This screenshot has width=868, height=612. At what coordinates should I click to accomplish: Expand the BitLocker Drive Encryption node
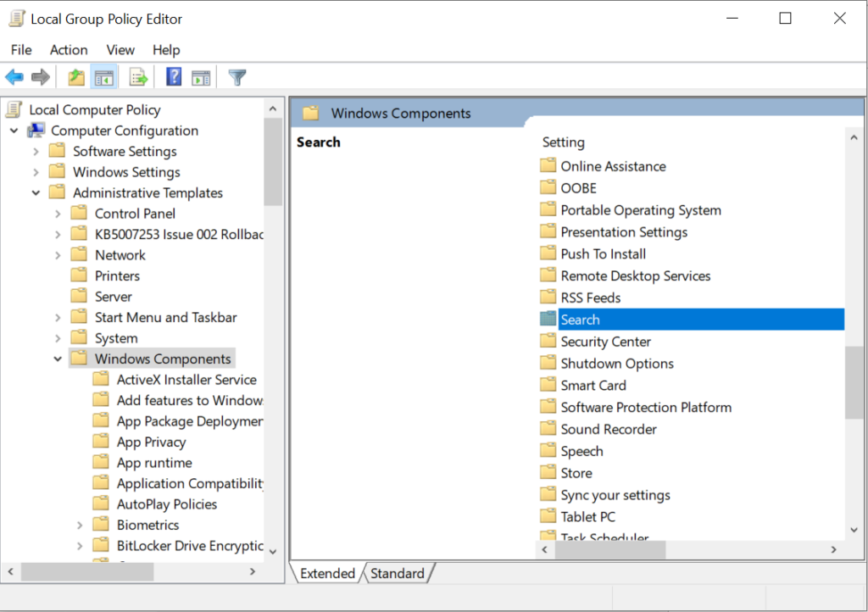80,546
